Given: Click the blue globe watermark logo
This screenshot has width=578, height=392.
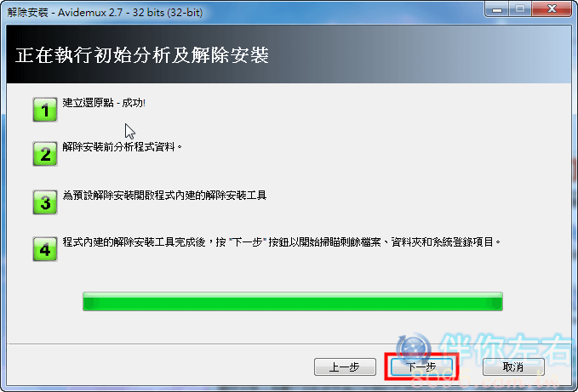Looking at the screenshot, I should [414, 348].
